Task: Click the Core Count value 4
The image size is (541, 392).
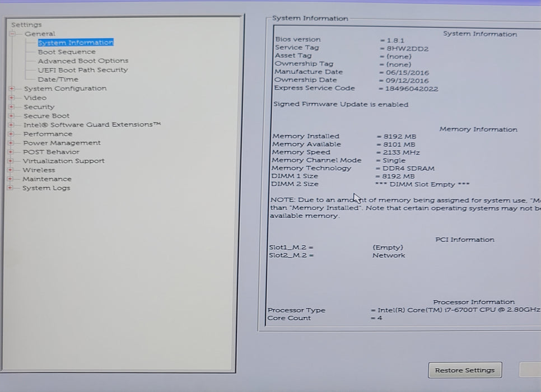Action: [x=380, y=318]
